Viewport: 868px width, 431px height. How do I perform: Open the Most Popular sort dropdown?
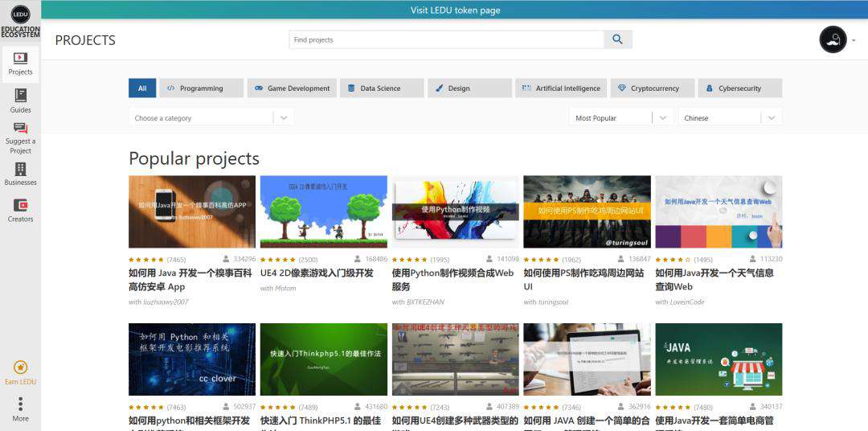tap(621, 118)
